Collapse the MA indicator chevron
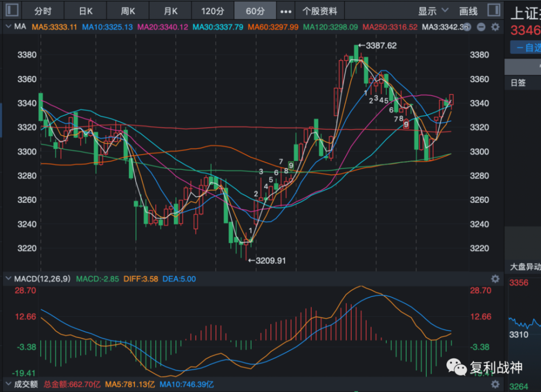541x392 pixels. [8, 26]
